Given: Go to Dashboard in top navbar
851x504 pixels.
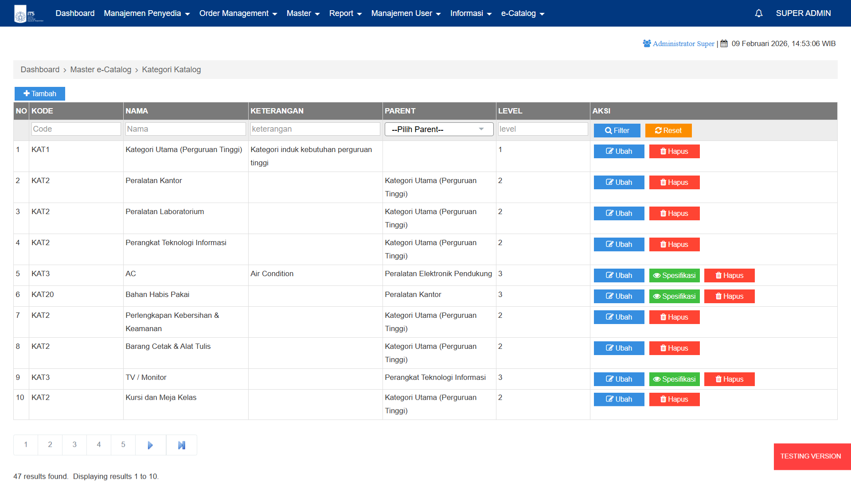Looking at the screenshot, I should point(75,13).
